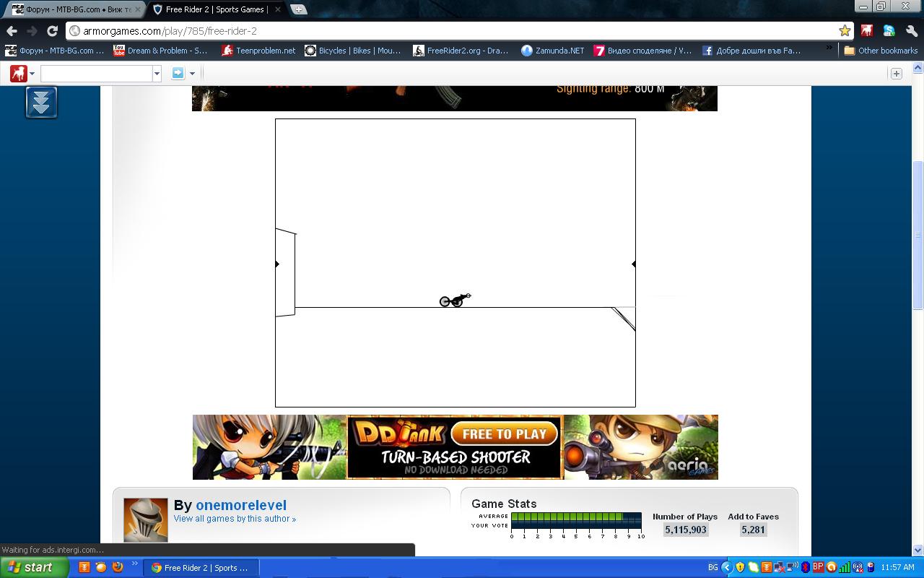Expand the toolbar search box dropdown
The image size is (924, 578).
157,74
